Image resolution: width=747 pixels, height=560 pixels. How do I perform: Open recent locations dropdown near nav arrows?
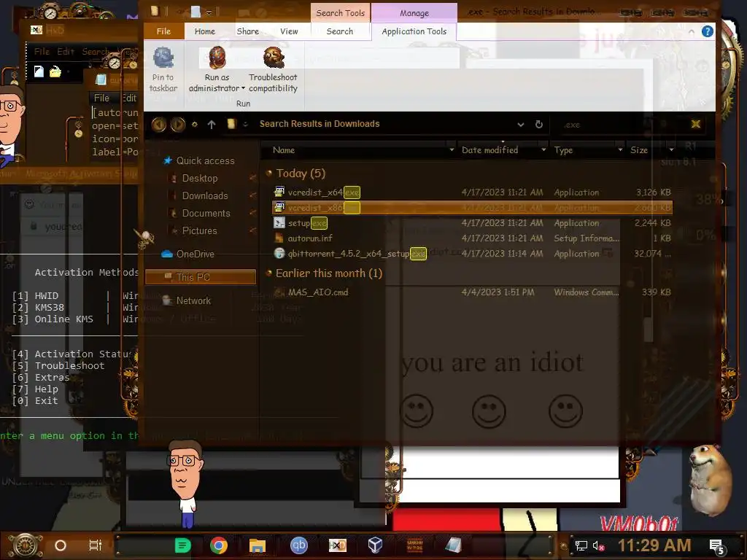pos(194,124)
